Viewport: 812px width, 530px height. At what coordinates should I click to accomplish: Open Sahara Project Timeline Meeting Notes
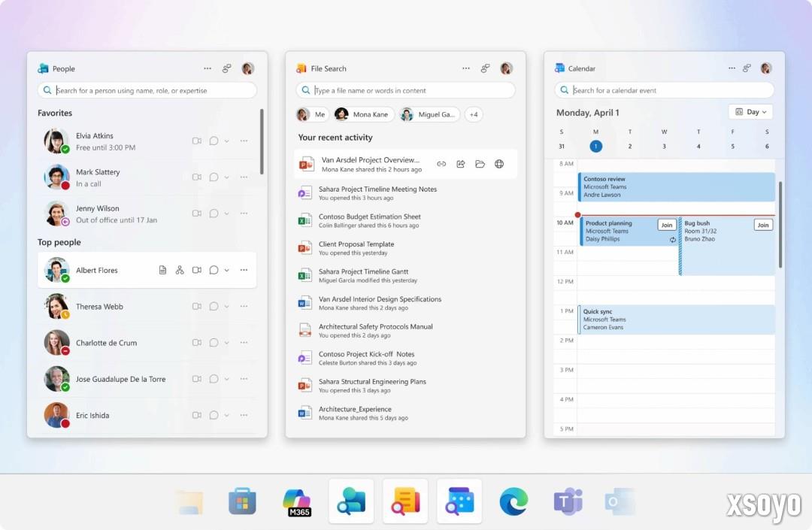pos(405,193)
